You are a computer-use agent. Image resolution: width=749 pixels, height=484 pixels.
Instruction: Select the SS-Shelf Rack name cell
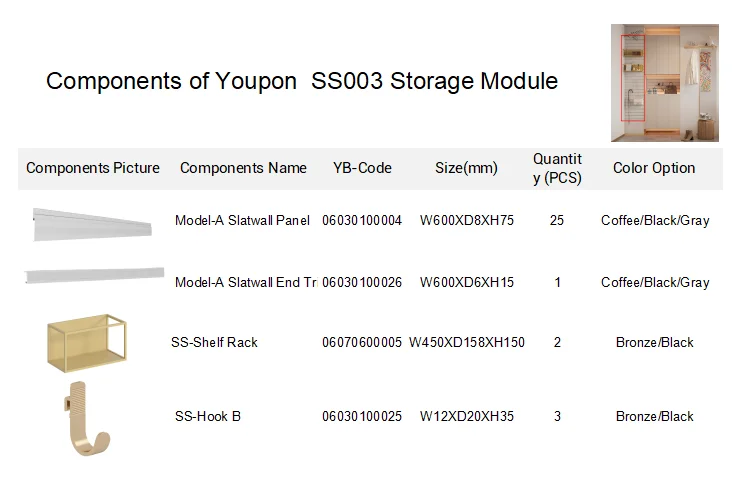[214, 342]
